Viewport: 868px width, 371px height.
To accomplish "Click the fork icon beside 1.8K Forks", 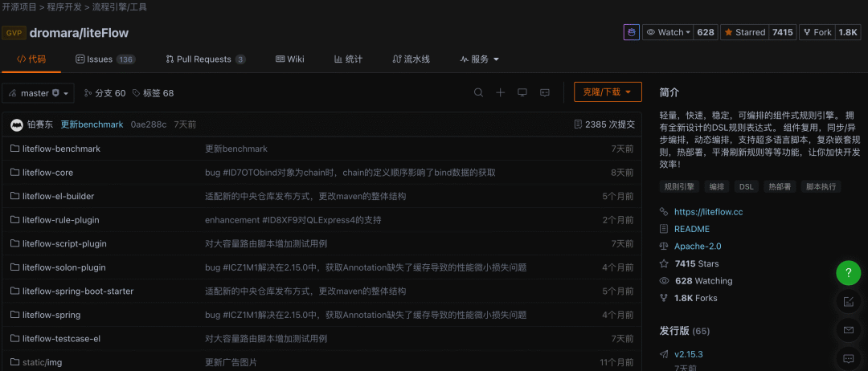I will 665,298.
